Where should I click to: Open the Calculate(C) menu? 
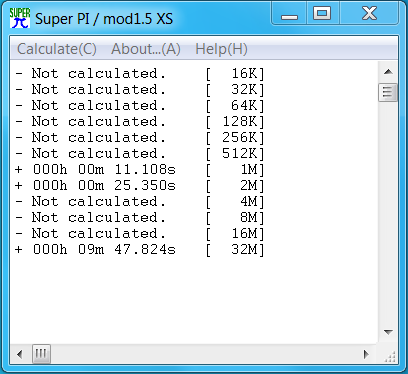coord(57,49)
